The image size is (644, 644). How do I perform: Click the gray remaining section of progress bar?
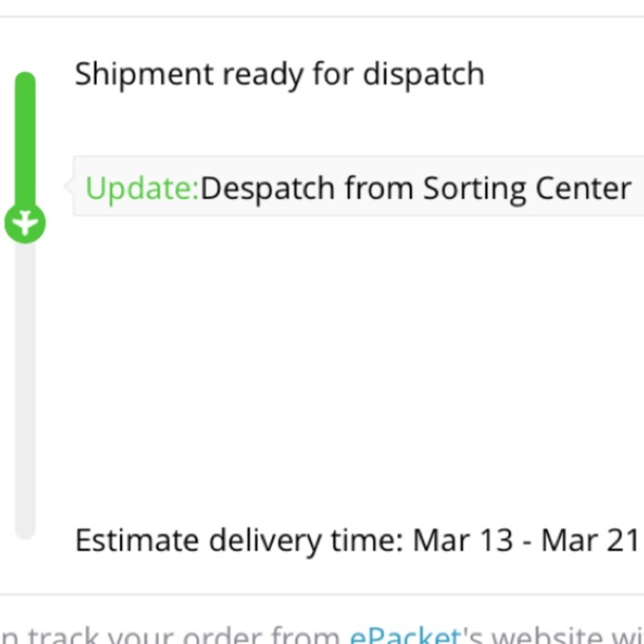pyautogui.click(x=25, y=386)
